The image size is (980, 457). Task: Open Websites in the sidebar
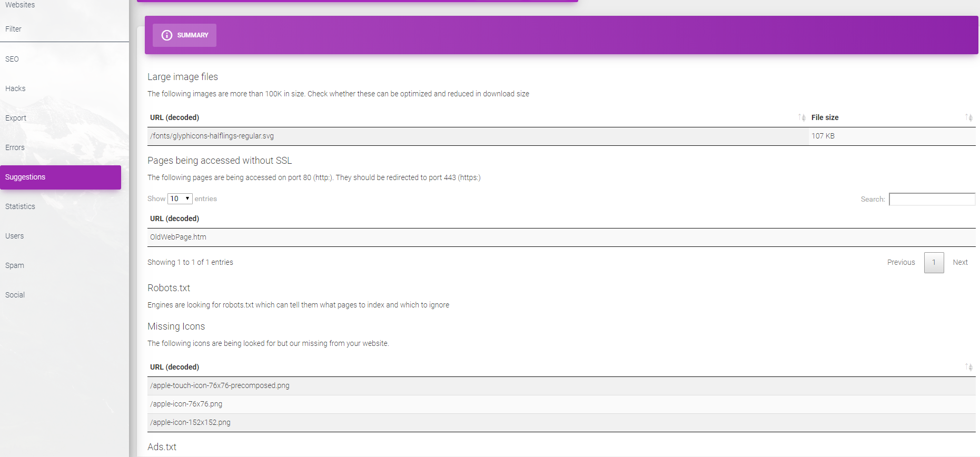[20, 5]
